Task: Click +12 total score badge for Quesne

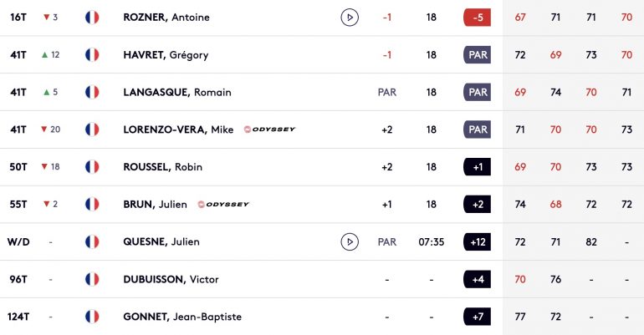Action: pyautogui.click(x=478, y=241)
